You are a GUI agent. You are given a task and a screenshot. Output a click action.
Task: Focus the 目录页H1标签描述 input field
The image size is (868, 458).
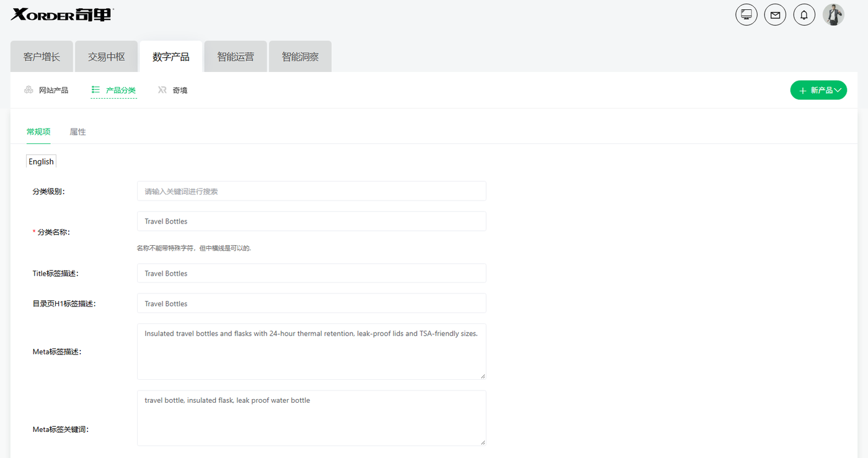311,303
